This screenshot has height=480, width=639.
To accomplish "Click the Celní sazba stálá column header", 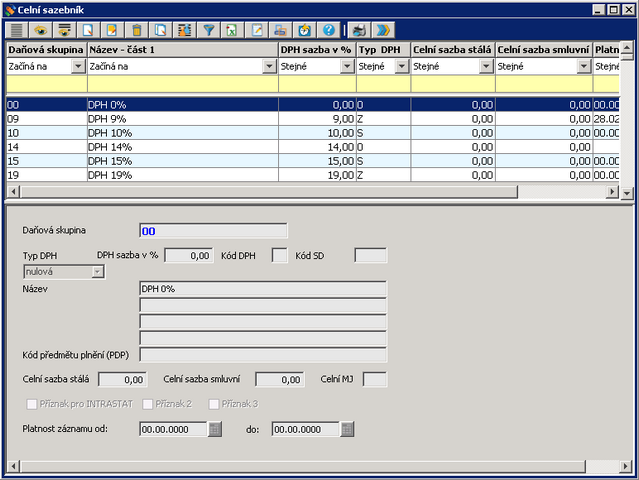I will [x=452, y=49].
